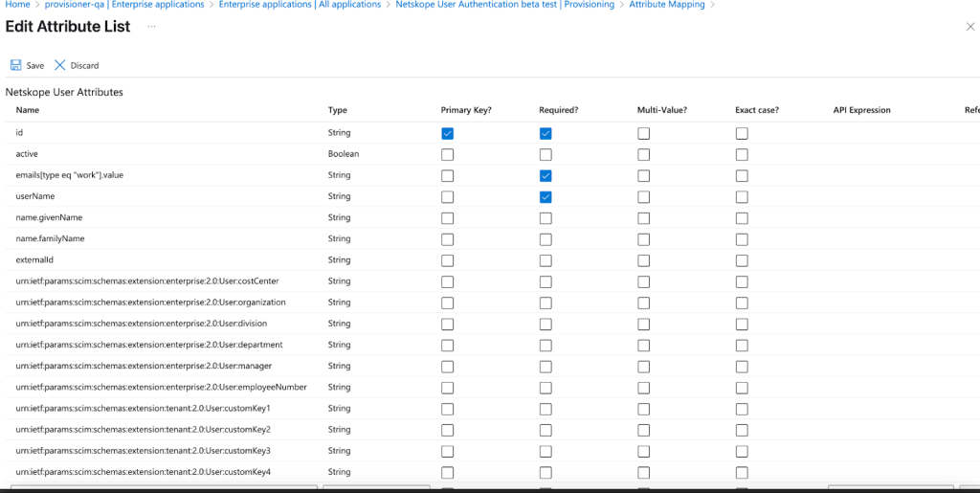Check Multi-Value for name.givenName

[x=644, y=218]
